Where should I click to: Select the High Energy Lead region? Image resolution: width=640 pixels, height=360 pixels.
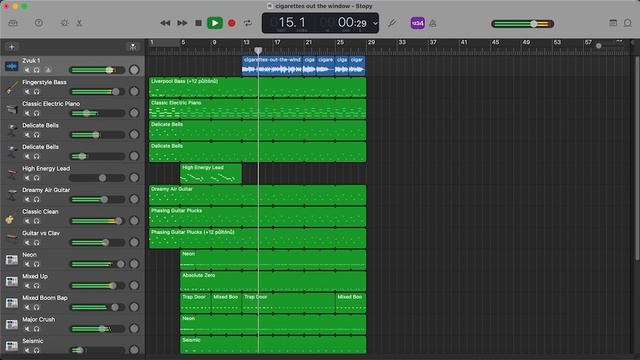click(x=211, y=174)
